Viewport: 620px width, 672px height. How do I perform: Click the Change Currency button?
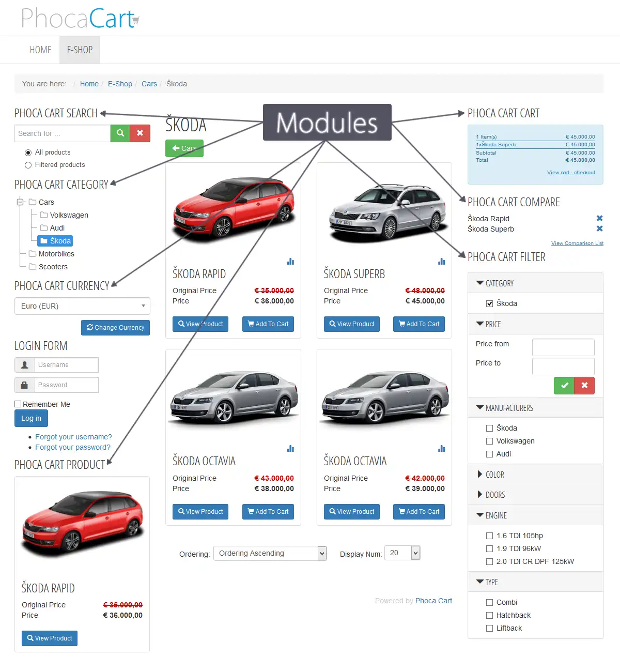115,328
